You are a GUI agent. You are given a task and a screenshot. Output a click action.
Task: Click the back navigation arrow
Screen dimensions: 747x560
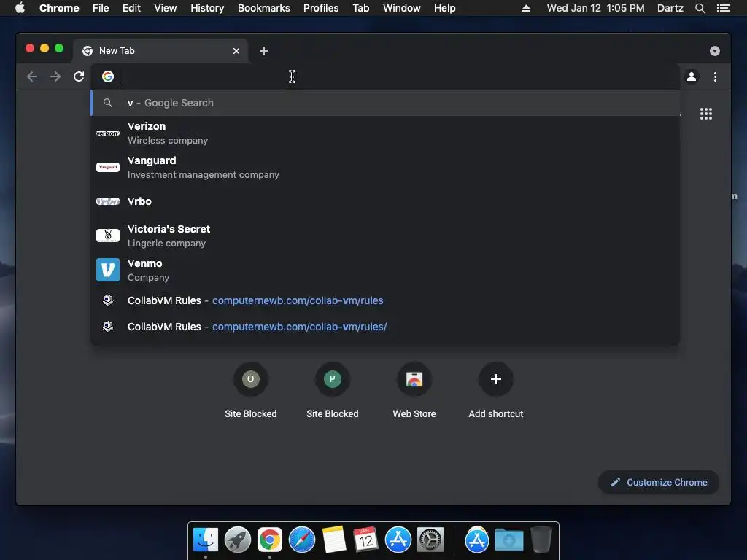pyautogui.click(x=32, y=77)
